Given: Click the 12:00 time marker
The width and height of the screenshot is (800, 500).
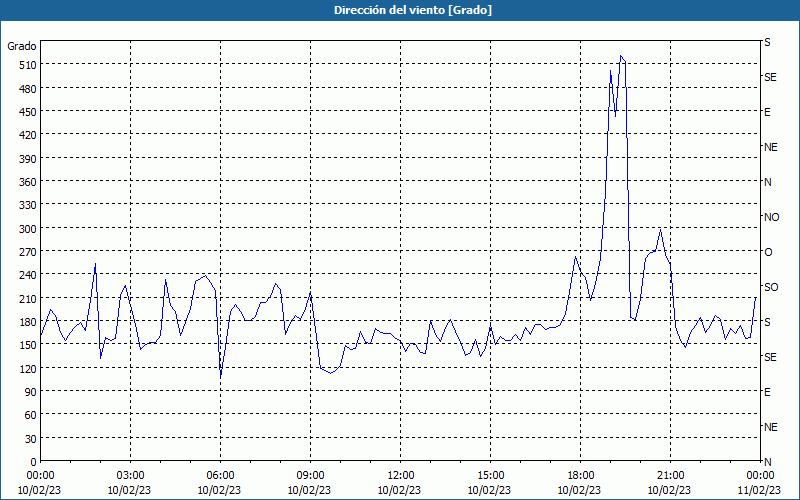Looking at the screenshot, I should pyautogui.click(x=401, y=476).
